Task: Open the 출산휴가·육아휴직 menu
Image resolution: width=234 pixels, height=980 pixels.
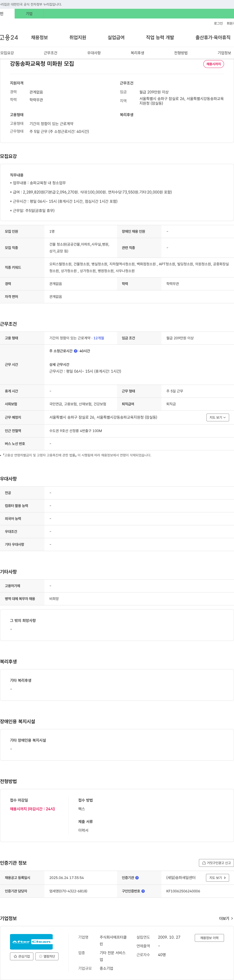Action: [x=213, y=37]
